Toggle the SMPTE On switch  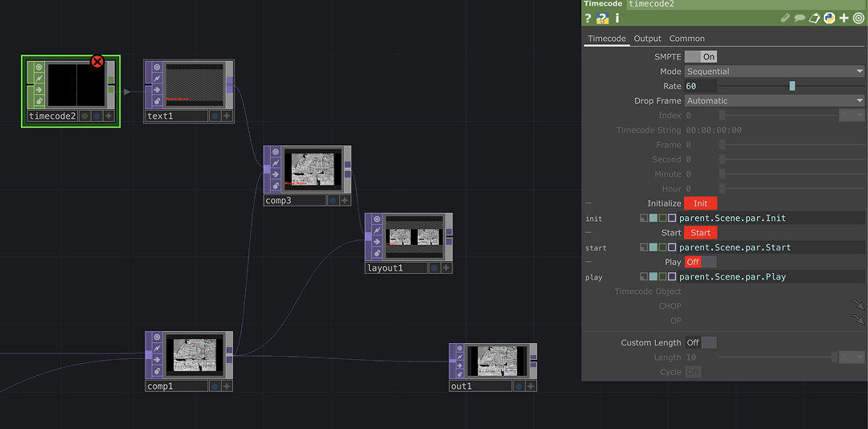701,56
